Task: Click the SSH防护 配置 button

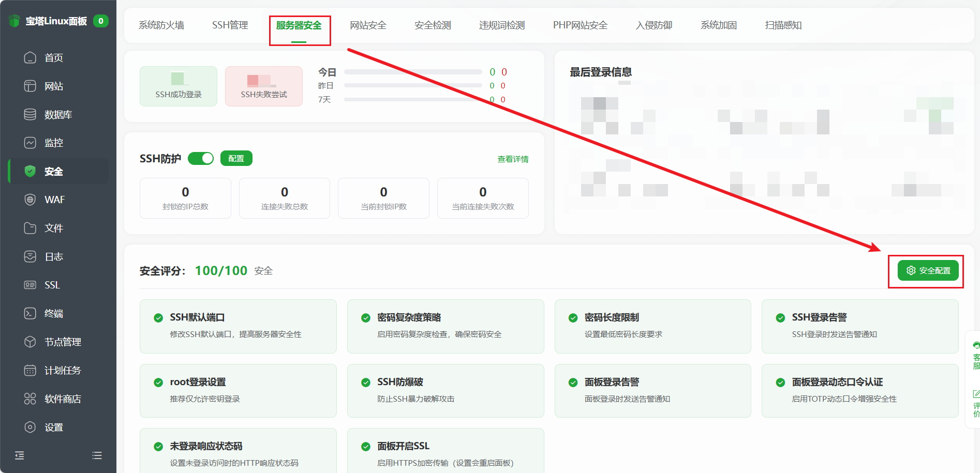Action: click(236, 159)
